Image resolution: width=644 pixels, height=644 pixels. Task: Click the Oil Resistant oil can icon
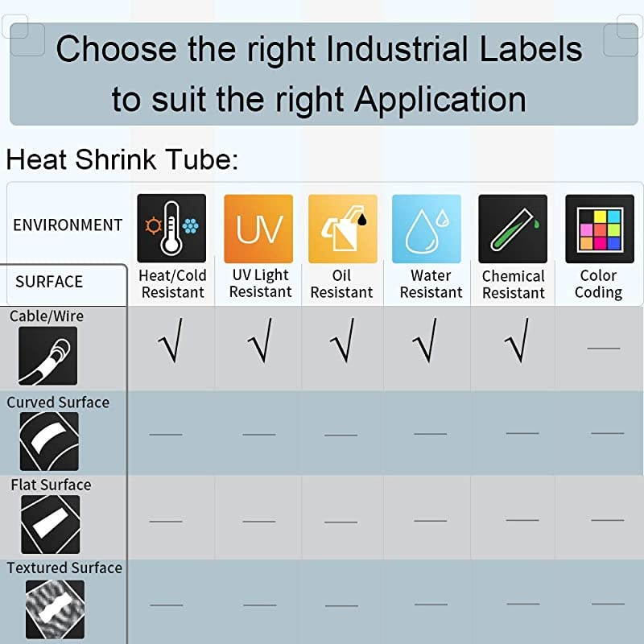343,229
